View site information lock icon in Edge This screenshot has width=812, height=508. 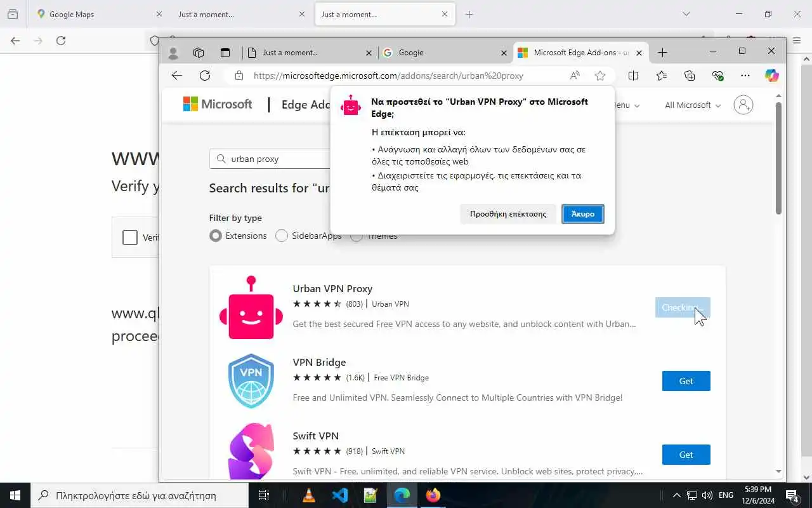[x=239, y=76]
